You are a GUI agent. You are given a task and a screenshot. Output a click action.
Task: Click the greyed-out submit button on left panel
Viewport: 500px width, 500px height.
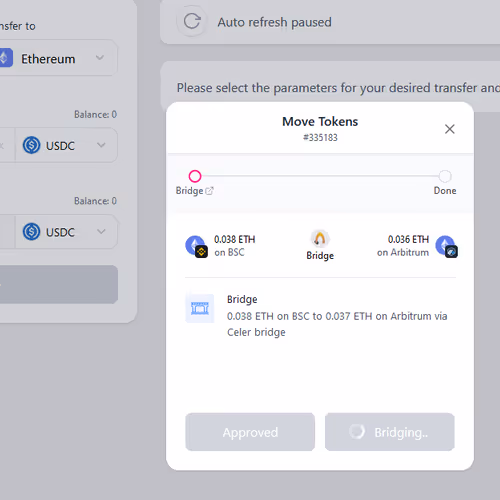pos(59,284)
